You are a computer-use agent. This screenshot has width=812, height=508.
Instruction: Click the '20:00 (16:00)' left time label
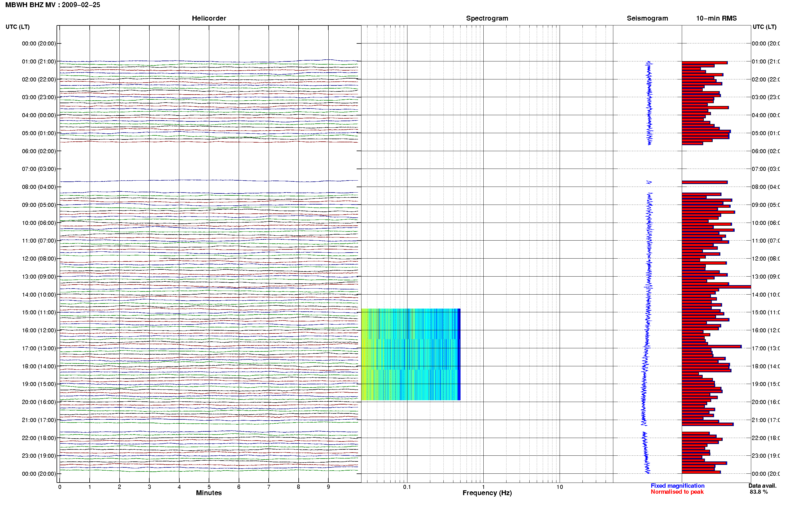coord(39,402)
